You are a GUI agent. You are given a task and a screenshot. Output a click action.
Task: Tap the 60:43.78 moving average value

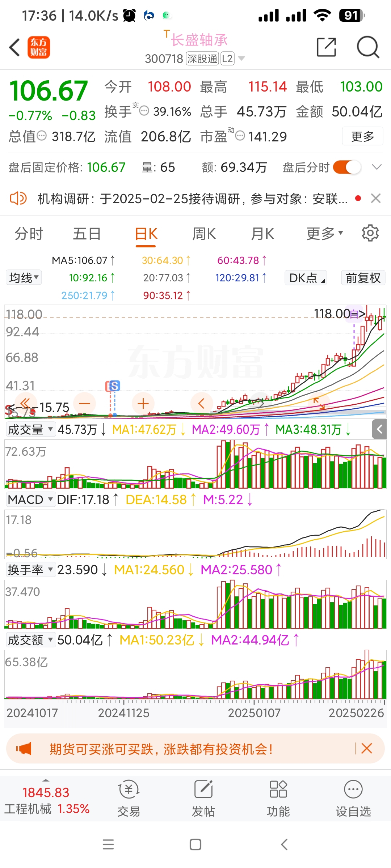pos(242,260)
